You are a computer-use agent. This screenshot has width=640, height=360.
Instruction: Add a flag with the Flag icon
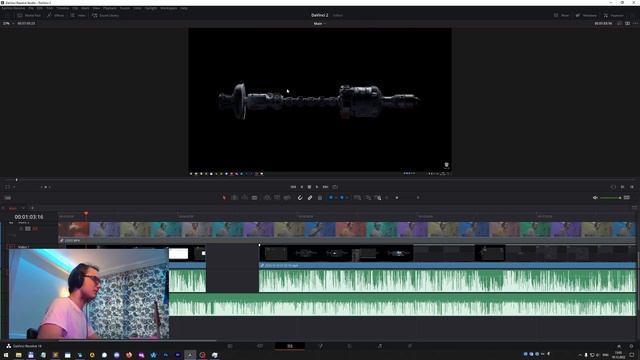pyautogui.click(x=331, y=198)
